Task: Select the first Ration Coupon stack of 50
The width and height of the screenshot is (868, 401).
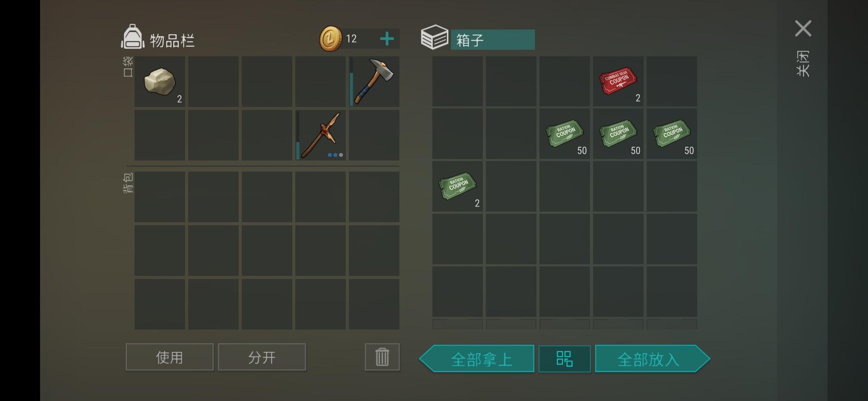Action: point(565,134)
